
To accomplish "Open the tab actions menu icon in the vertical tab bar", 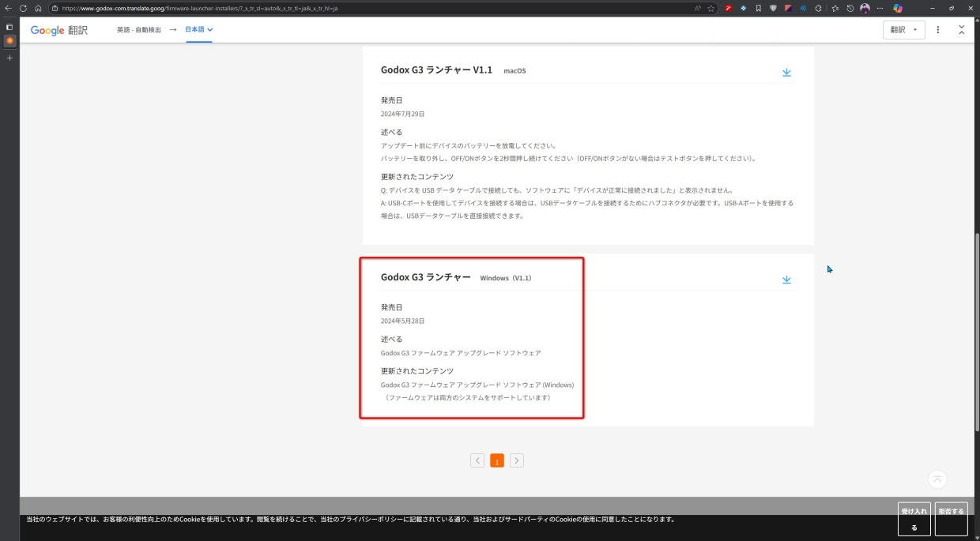I will (9, 26).
